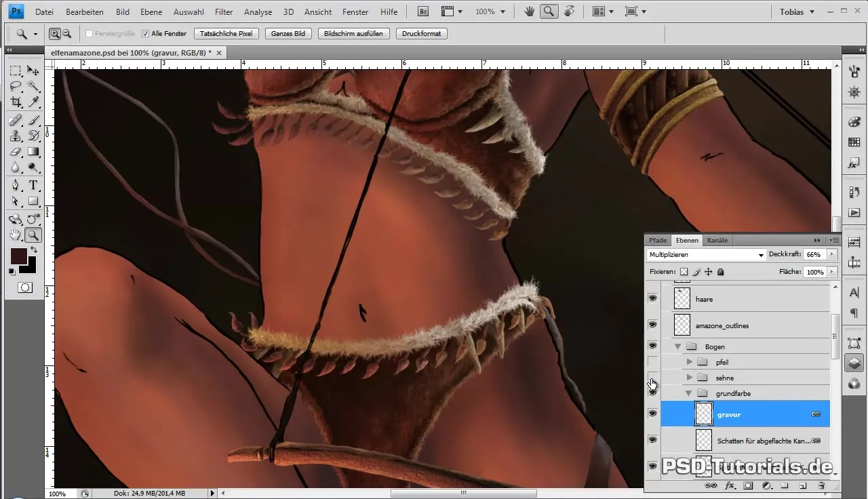This screenshot has height=499, width=868.
Task: Collapse the Bogen layer group
Action: [x=677, y=346]
